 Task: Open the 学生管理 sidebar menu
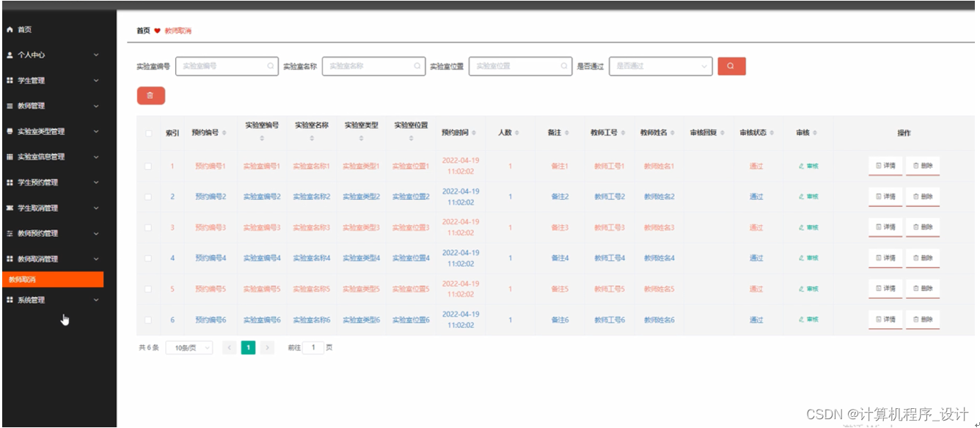click(x=53, y=81)
